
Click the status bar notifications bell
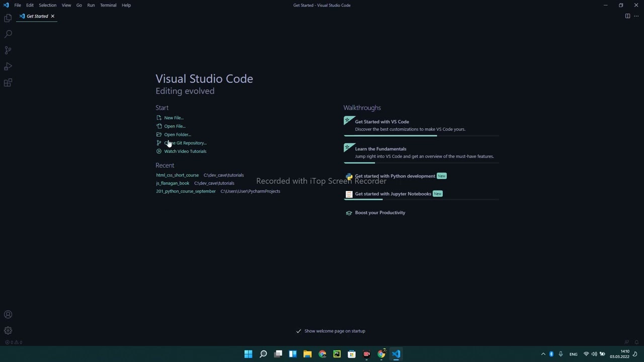point(636,342)
